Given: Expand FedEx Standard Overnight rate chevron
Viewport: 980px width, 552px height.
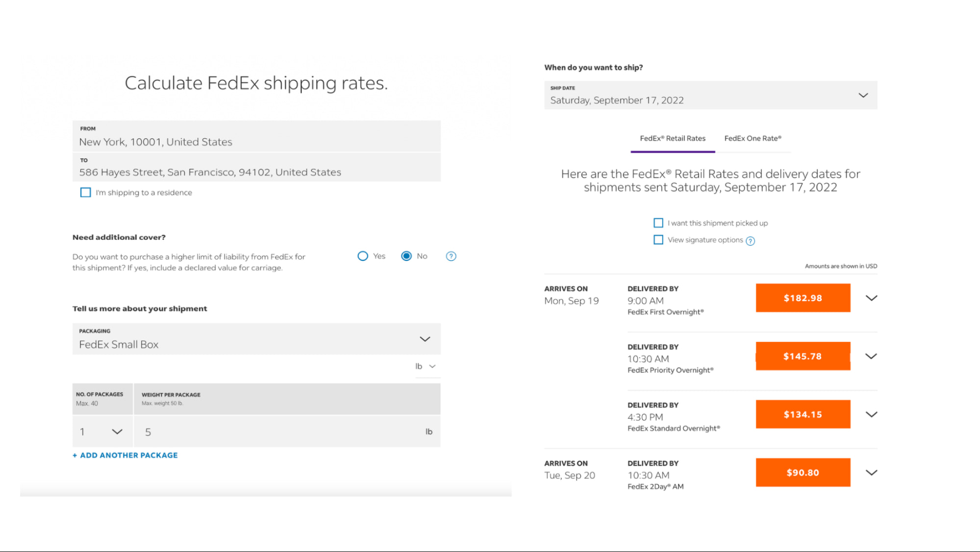Looking at the screenshot, I should tap(871, 415).
